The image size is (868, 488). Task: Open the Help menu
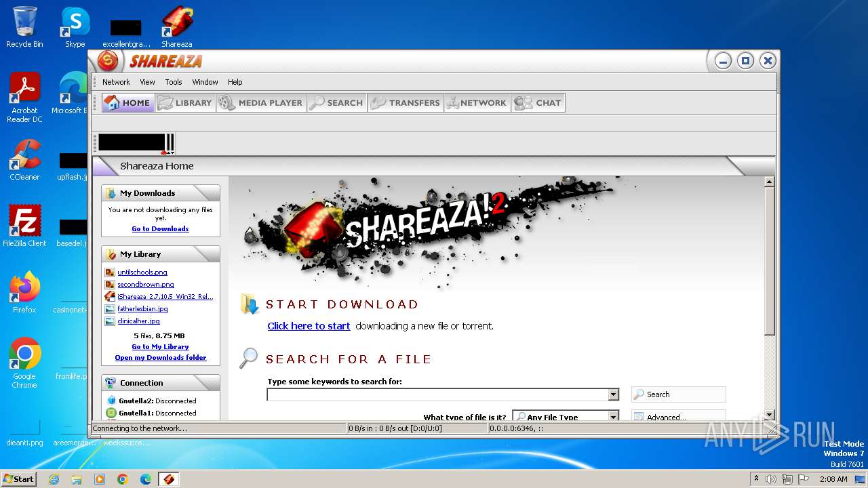click(x=235, y=82)
